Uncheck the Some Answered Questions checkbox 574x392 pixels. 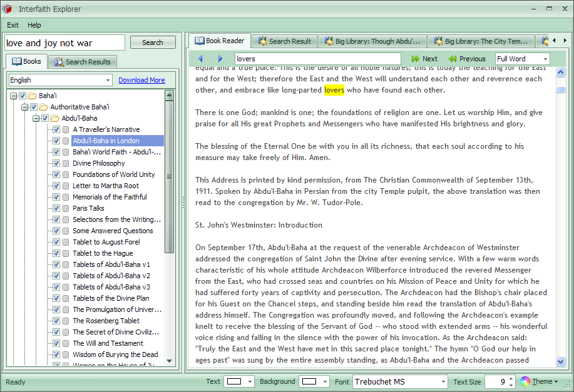[56, 231]
